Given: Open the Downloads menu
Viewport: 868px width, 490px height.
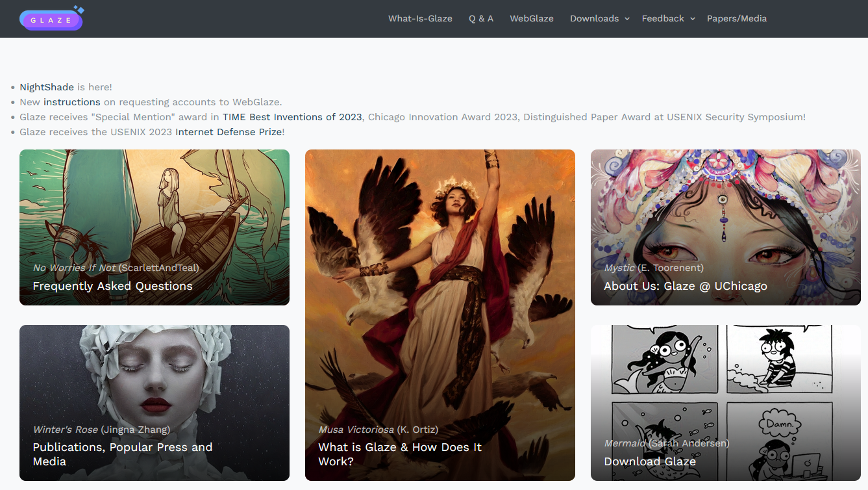Looking at the screenshot, I should click(594, 19).
